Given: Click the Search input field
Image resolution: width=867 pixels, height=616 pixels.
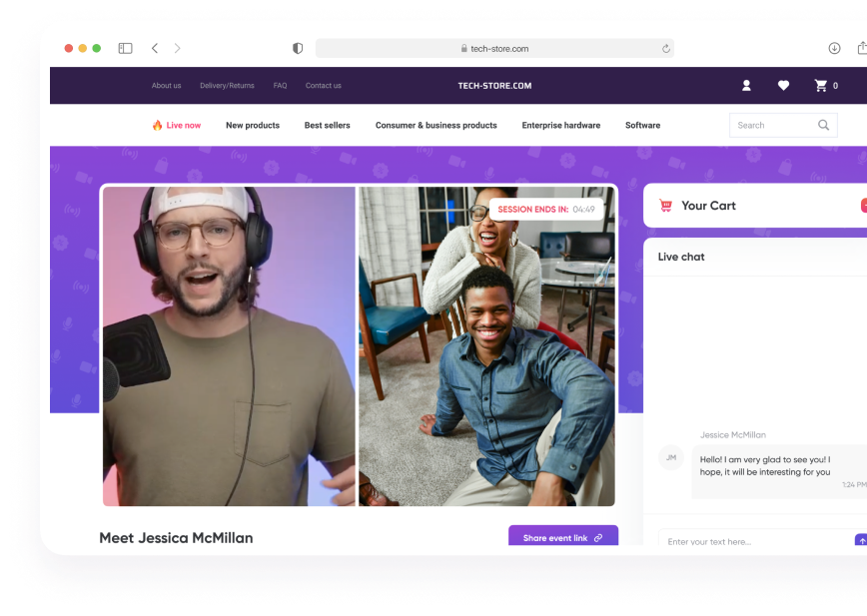Looking at the screenshot, I should [783, 126].
